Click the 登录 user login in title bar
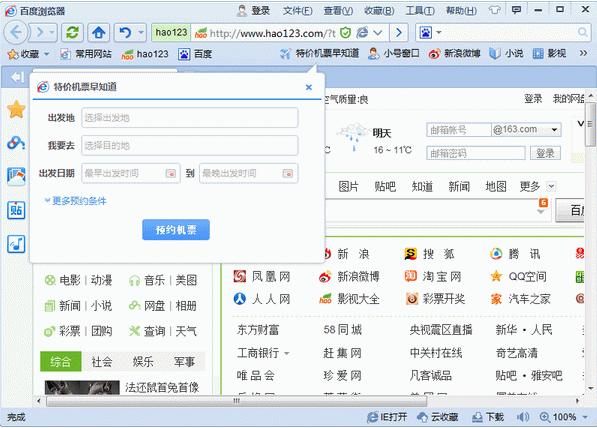The height and width of the screenshot is (428, 597). coord(253,11)
